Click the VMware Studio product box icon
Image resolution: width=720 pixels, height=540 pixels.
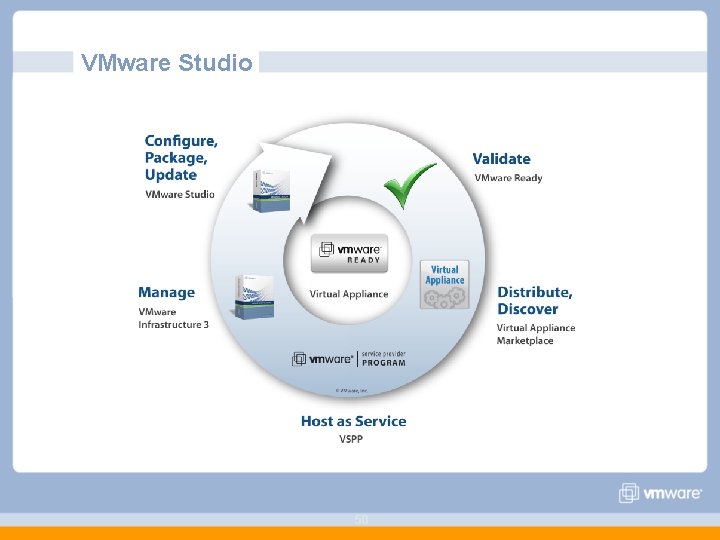pos(271,191)
